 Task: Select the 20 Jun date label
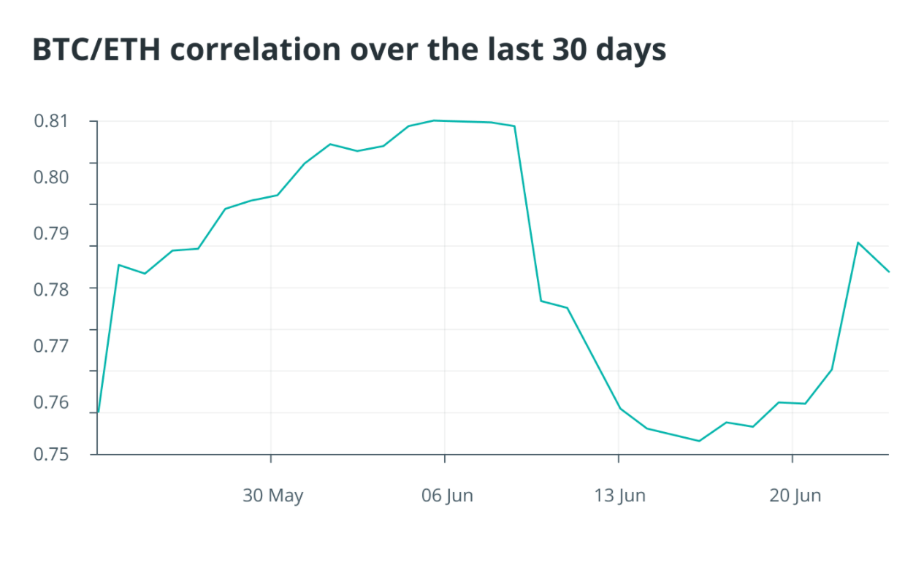point(795,496)
